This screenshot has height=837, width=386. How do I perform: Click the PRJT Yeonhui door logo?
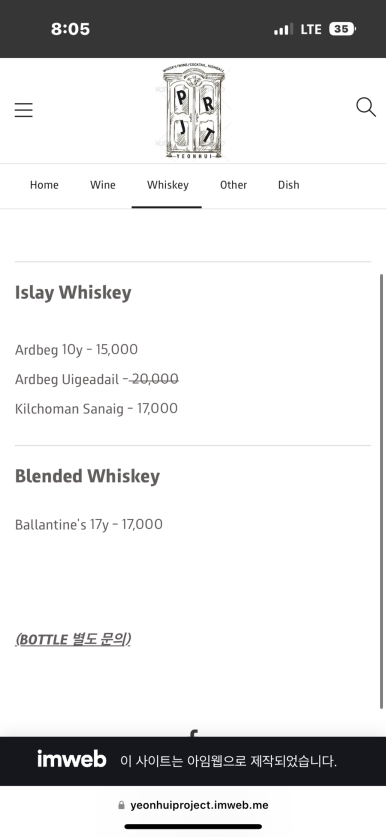pyautogui.click(x=193, y=112)
